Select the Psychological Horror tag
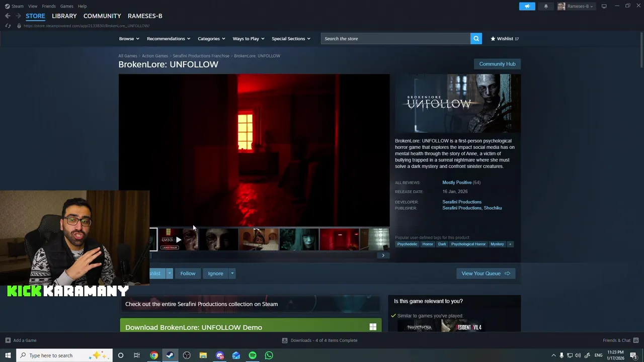This screenshot has height=362, width=644. point(468,244)
